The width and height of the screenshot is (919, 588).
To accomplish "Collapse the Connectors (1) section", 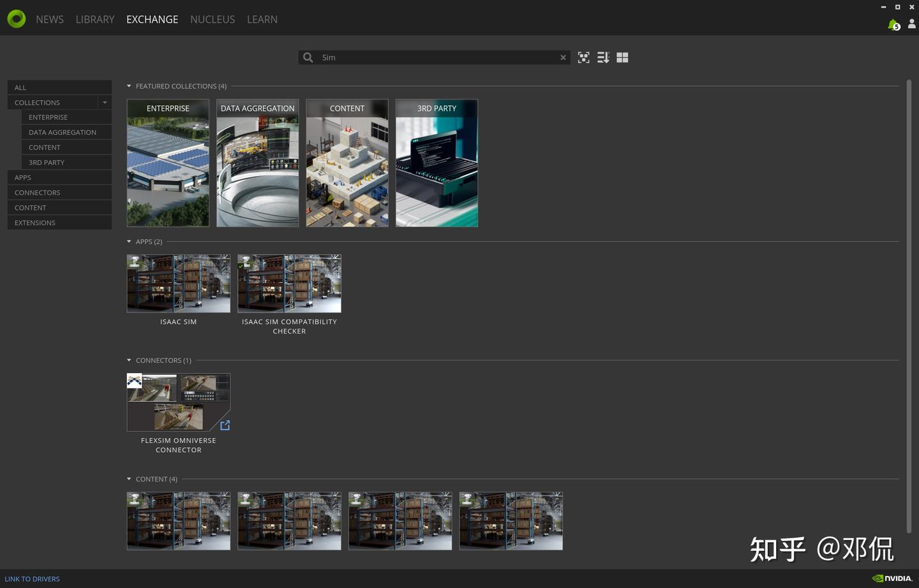I will point(129,360).
